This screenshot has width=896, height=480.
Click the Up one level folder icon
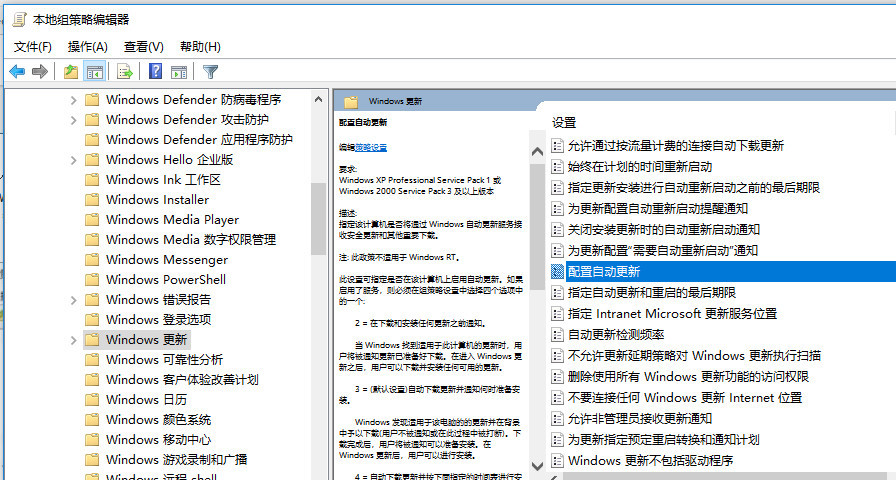[70, 71]
